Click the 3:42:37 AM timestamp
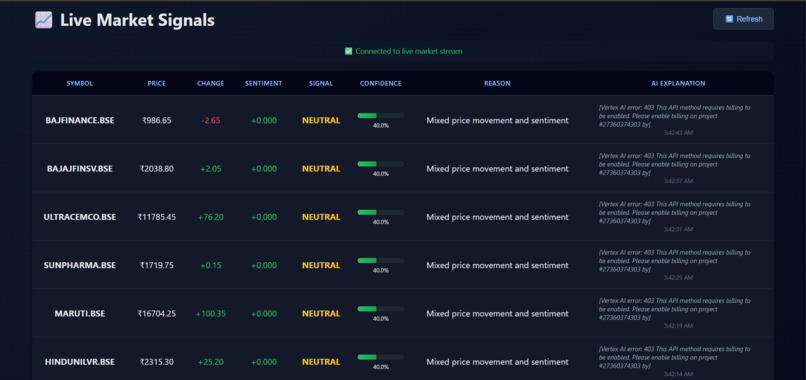The image size is (806, 380). coord(678,182)
